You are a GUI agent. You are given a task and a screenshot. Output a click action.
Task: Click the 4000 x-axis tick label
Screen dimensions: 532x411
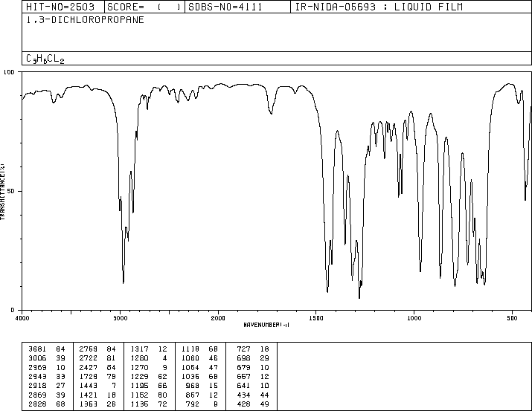(x=22, y=318)
